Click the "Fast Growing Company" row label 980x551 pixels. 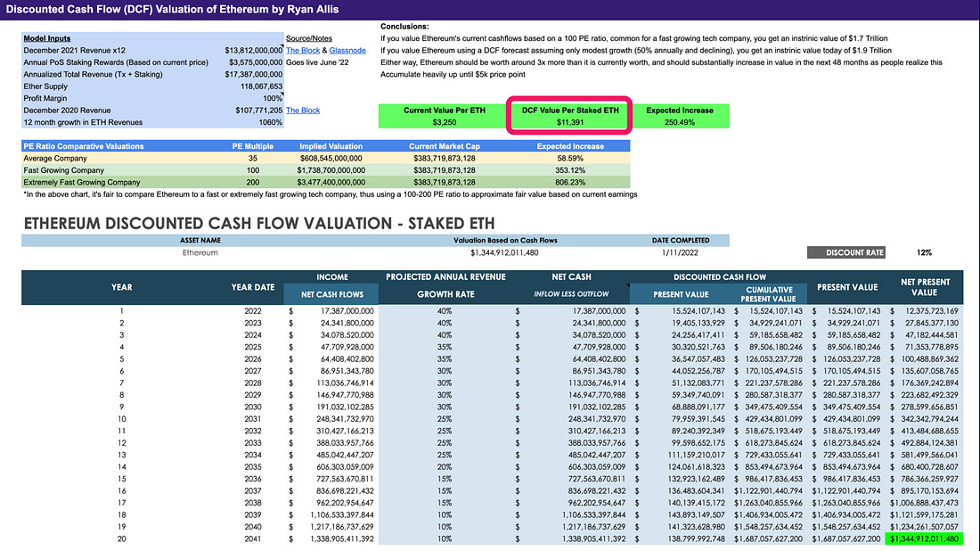tap(64, 170)
